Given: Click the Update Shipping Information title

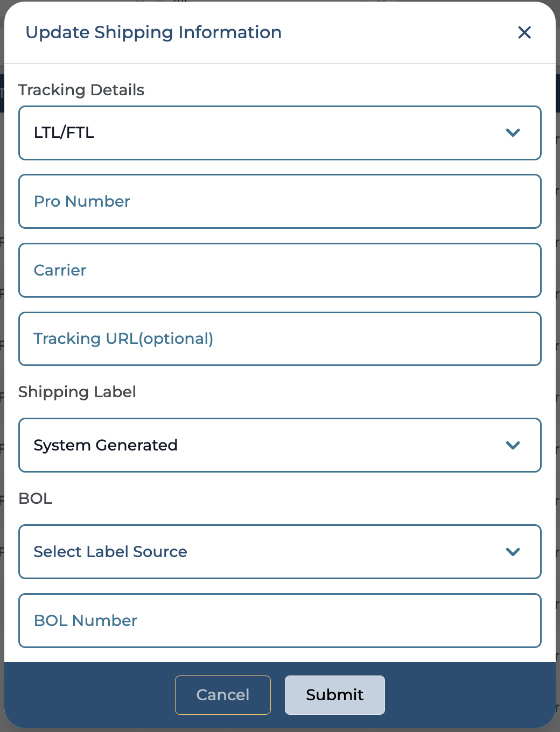Looking at the screenshot, I should click(153, 32).
